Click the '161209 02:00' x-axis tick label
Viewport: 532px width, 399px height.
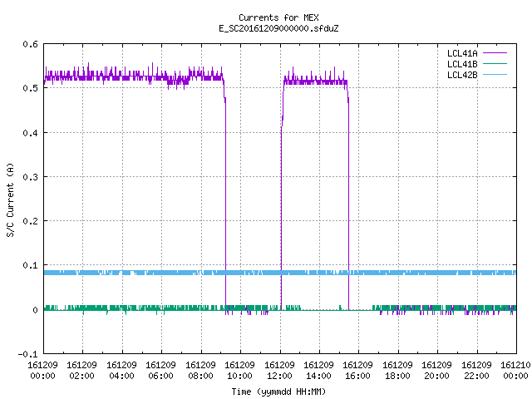coord(82,371)
